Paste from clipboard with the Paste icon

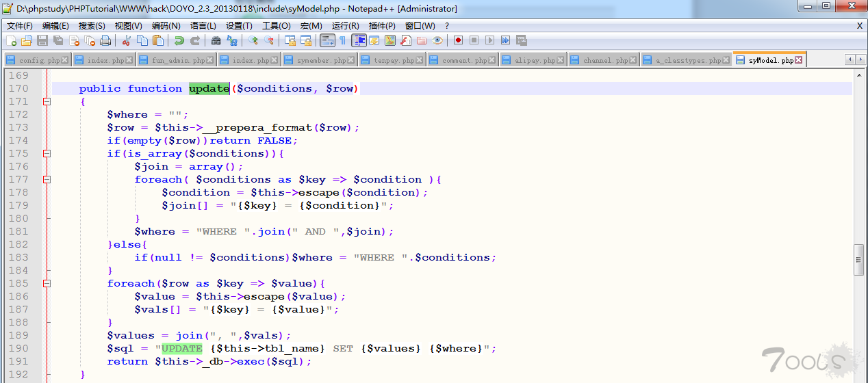(x=157, y=40)
